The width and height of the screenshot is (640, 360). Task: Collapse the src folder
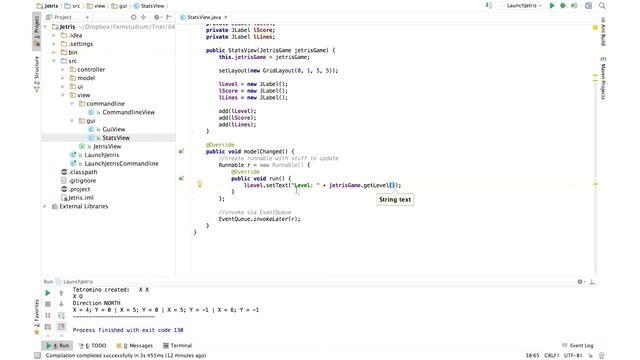tap(54, 61)
